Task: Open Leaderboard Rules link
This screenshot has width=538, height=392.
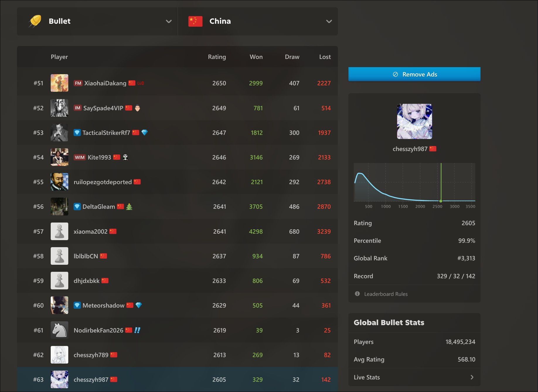Action: [386, 294]
